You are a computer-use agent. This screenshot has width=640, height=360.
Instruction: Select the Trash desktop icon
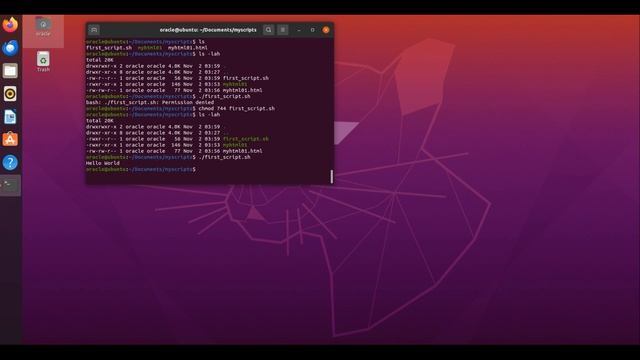[x=43, y=62]
